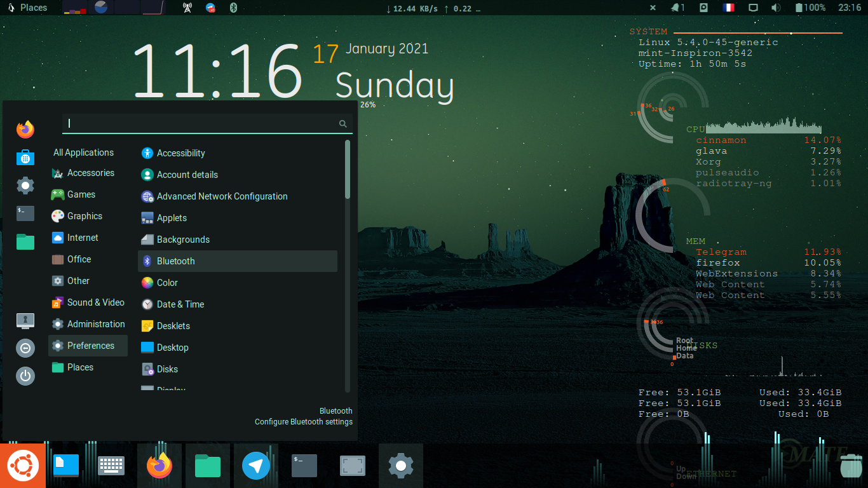Click the panel clock showing 23:16
868x488 pixels.
tap(850, 8)
